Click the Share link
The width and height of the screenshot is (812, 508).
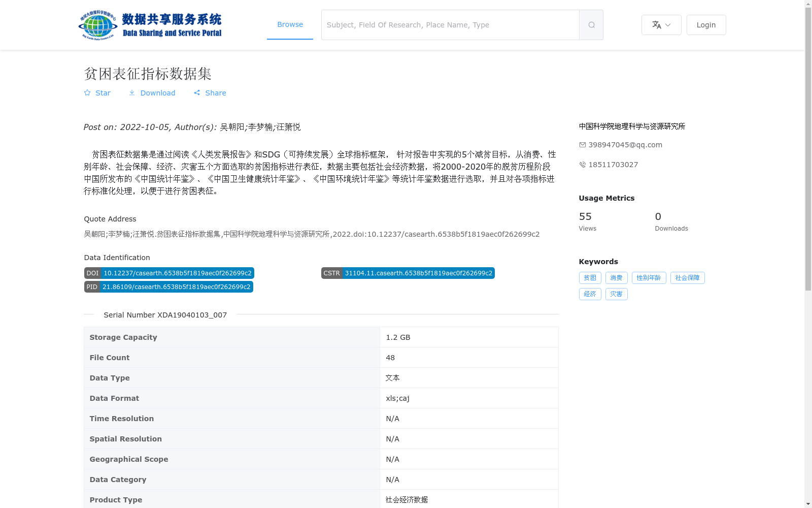pyautogui.click(x=210, y=93)
